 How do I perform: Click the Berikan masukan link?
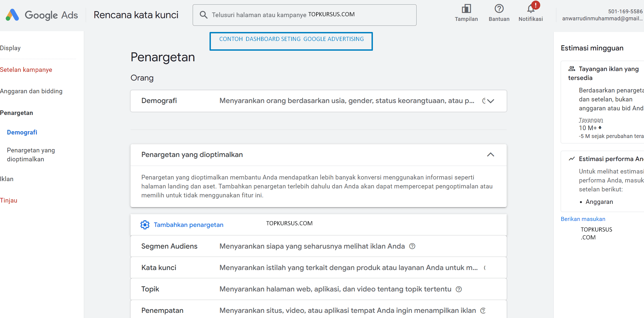point(583,219)
